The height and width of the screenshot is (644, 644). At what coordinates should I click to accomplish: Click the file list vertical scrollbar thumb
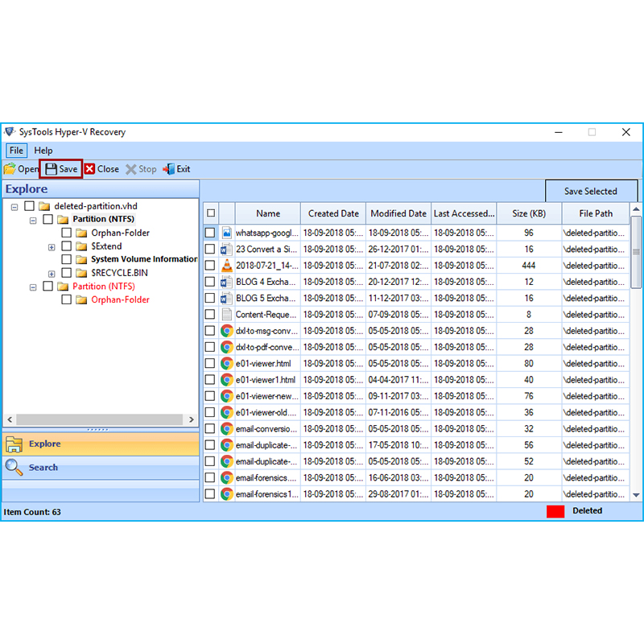636,252
